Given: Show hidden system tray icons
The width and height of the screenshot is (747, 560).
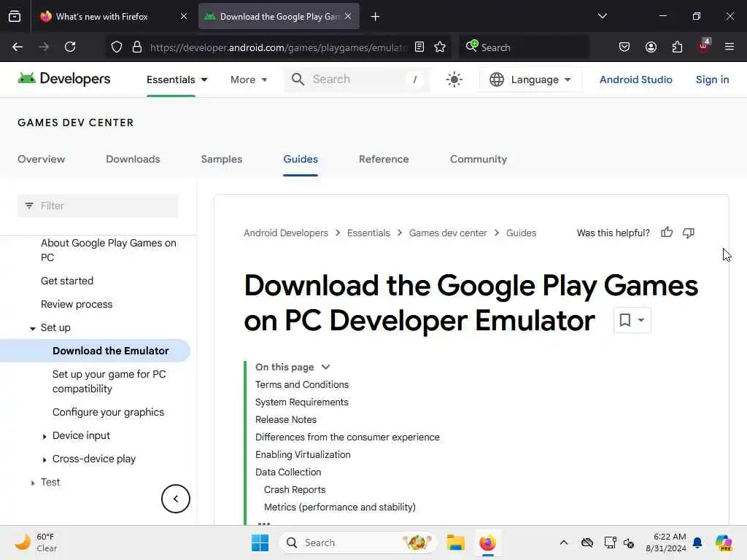Looking at the screenshot, I should click(564, 542).
